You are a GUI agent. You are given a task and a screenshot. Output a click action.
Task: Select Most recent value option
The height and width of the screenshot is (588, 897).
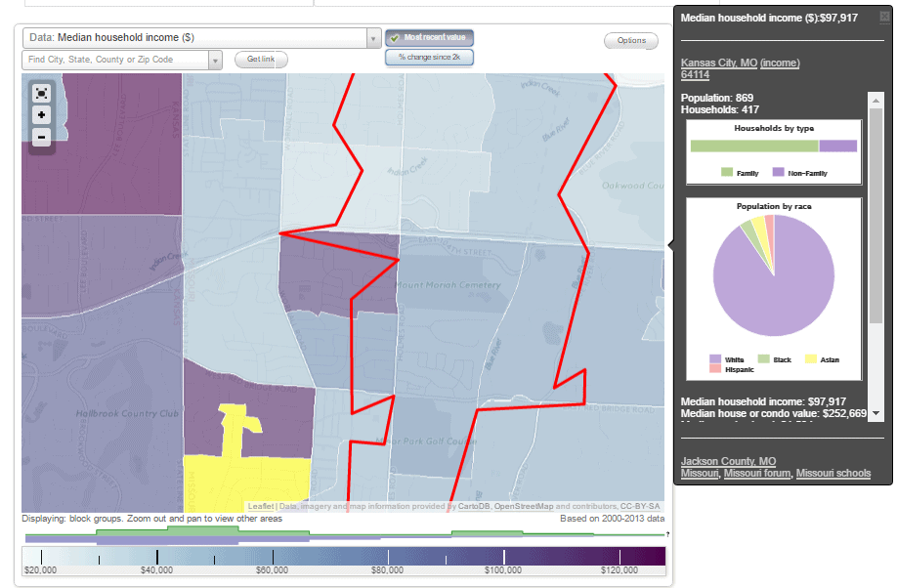point(430,37)
